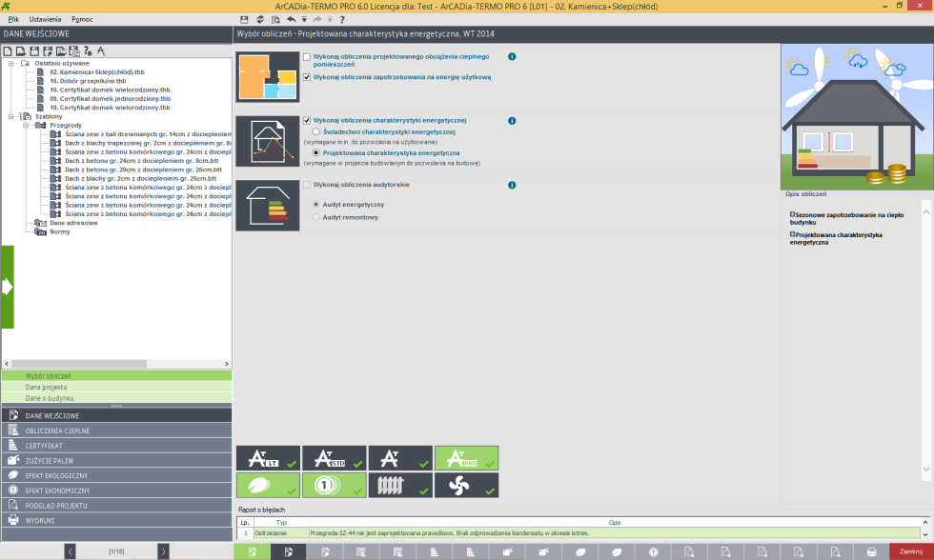Open the ZUŻYCIE PALIW section
The image size is (934, 560).
(x=116, y=461)
